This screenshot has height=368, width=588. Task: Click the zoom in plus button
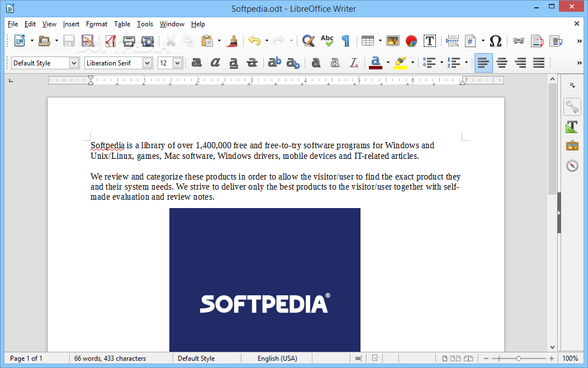[551, 358]
